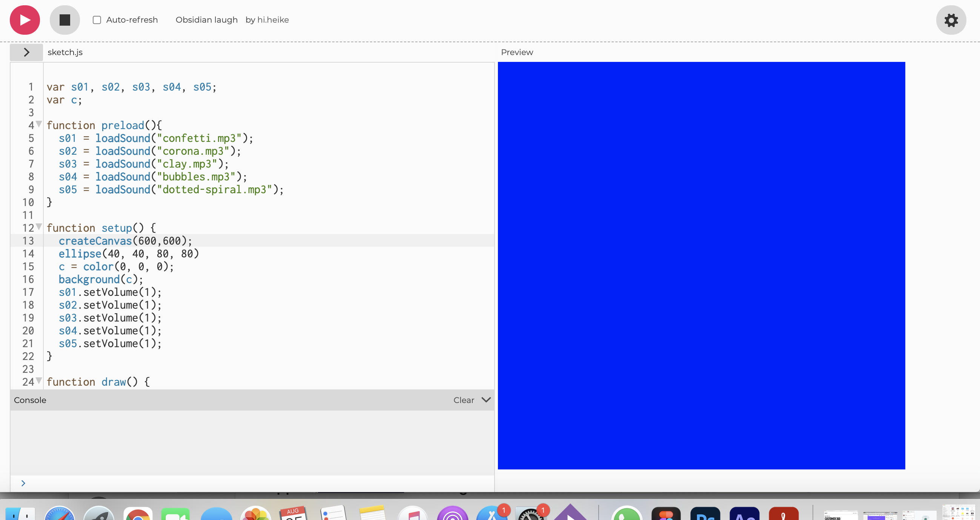Enable Auto-refresh for live code updates
The height and width of the screenshot is (520, 980).
point(97,20)
